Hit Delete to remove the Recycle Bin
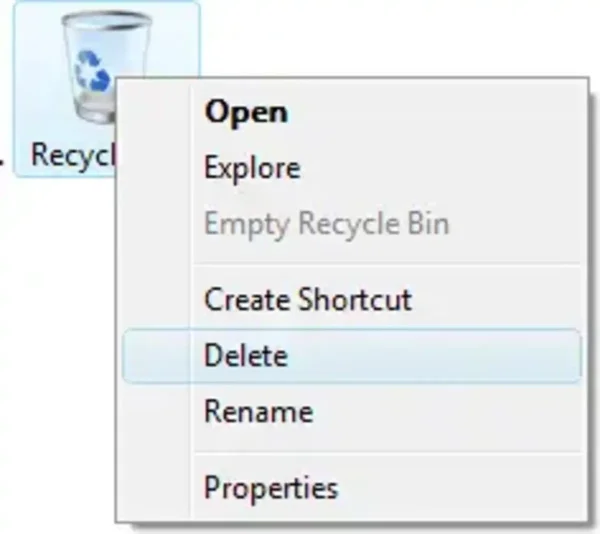 [x=245, y=355]
